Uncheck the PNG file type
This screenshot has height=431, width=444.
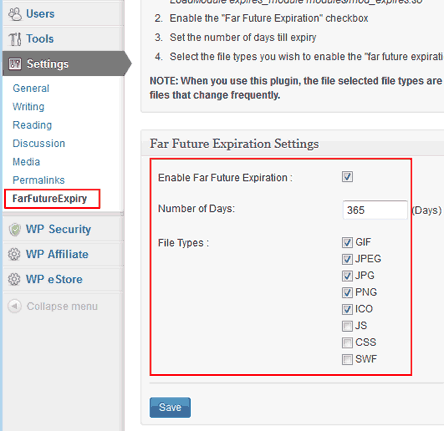coord(347,292)
